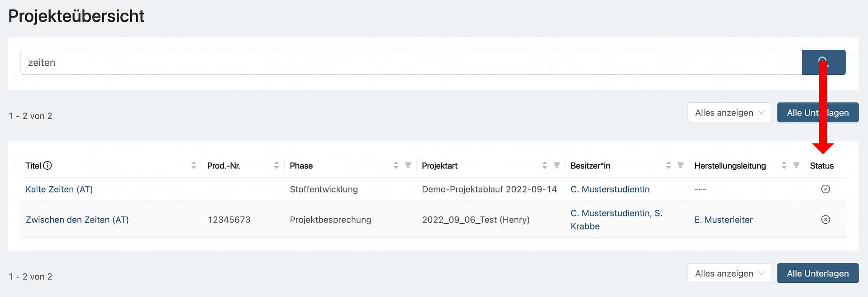Viewport: 868px width, 297px height.
Task: Click the X status of Zwischen den Zeiten
Action: pos(825,220)
